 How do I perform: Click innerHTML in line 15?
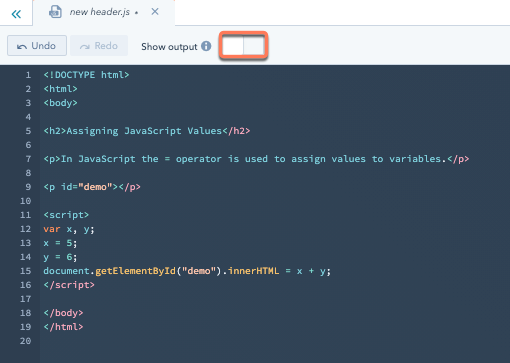(x=253, y=271)
